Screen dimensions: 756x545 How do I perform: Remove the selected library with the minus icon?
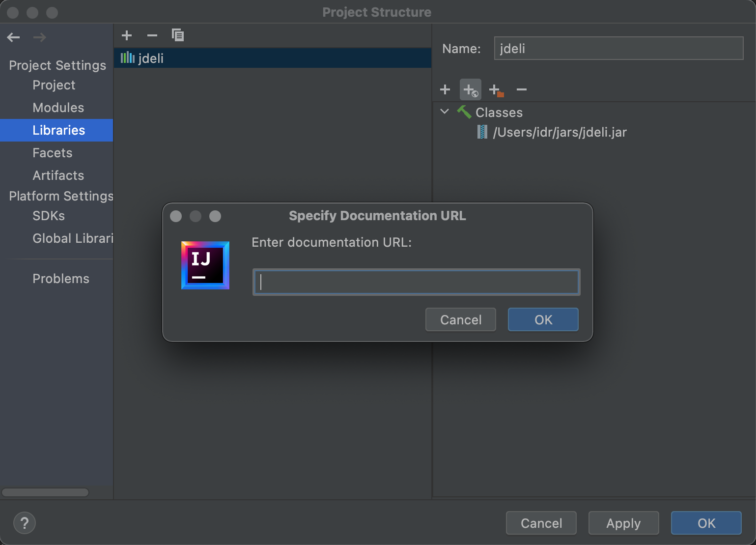tap(152, 35)
